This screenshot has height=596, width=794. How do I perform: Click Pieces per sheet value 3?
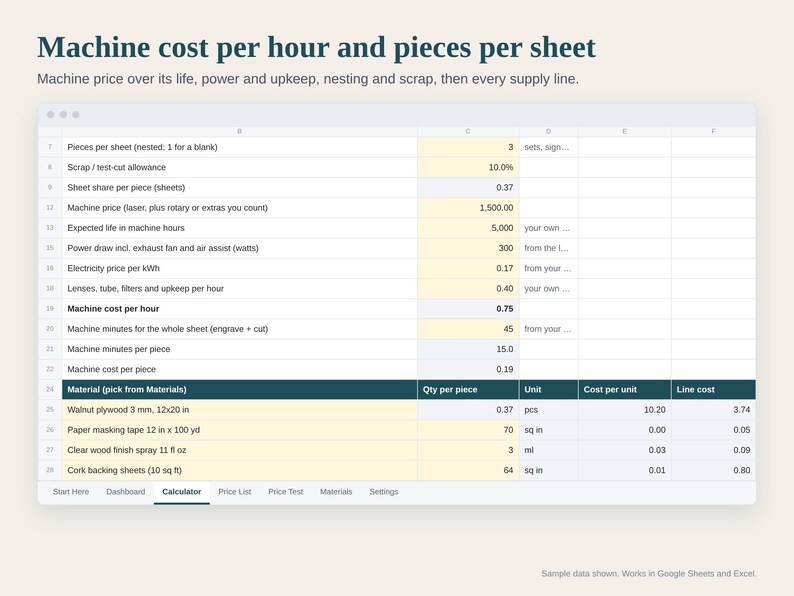[468, 147]
